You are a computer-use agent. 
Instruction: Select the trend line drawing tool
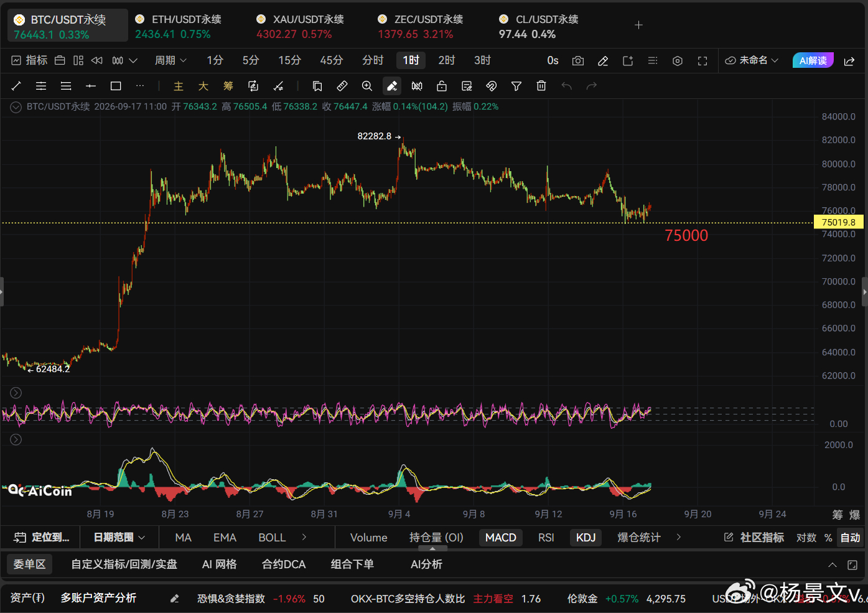pyautogui.click(x=16, y=86)
